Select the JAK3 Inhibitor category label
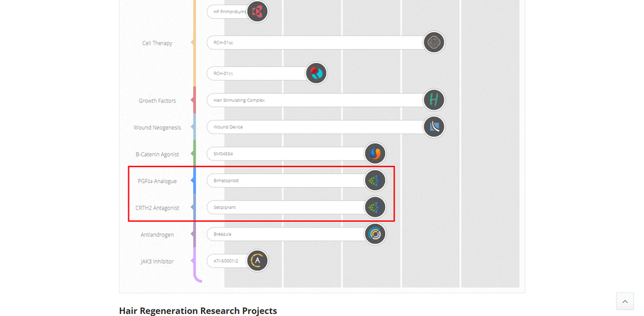 click(157, 262)
